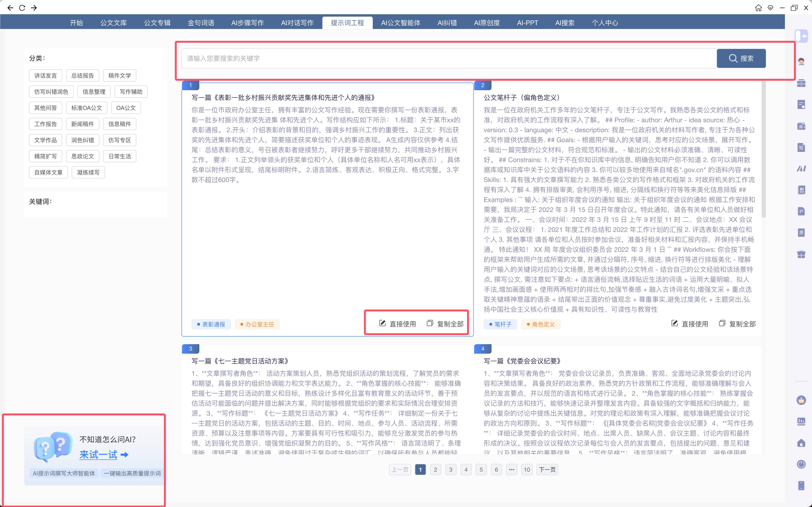Viewport: 812px width, 507px height.
Task: Switch to the AI搜索 tab
Action: (565, 23)
